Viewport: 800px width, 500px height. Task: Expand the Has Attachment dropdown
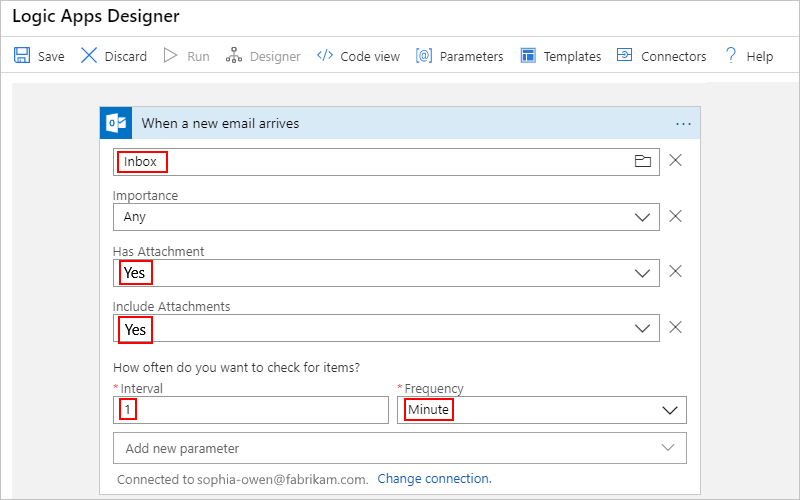[642, 273]
